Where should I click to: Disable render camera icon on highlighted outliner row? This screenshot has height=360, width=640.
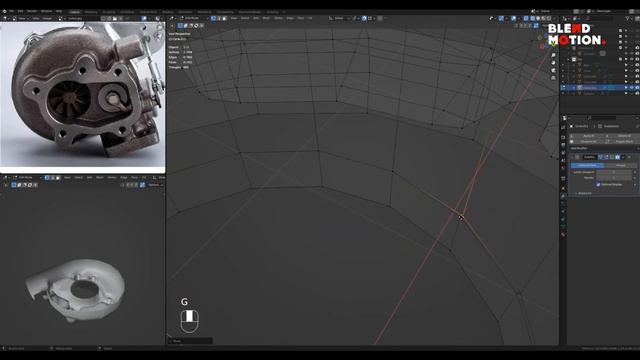[x=637, y=88]
